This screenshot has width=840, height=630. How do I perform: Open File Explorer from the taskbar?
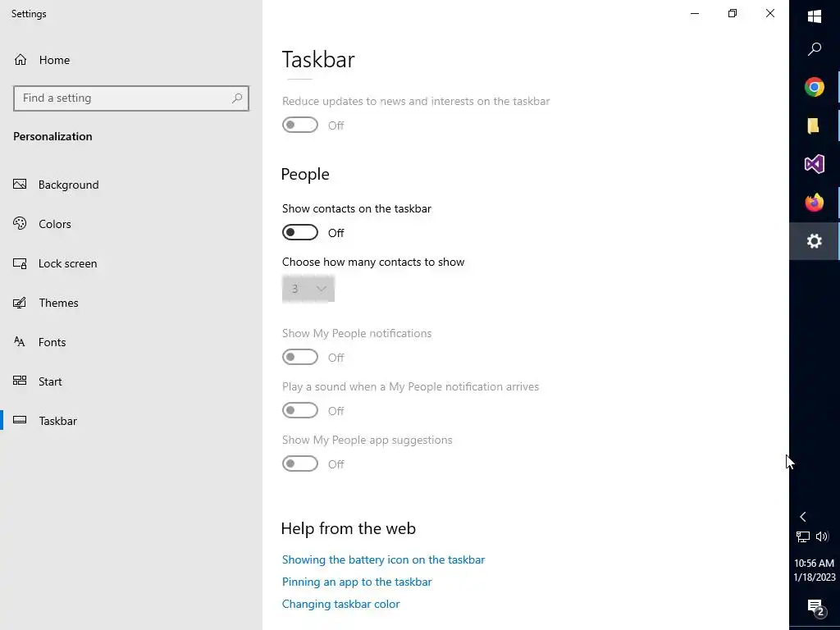click(814, 126)
